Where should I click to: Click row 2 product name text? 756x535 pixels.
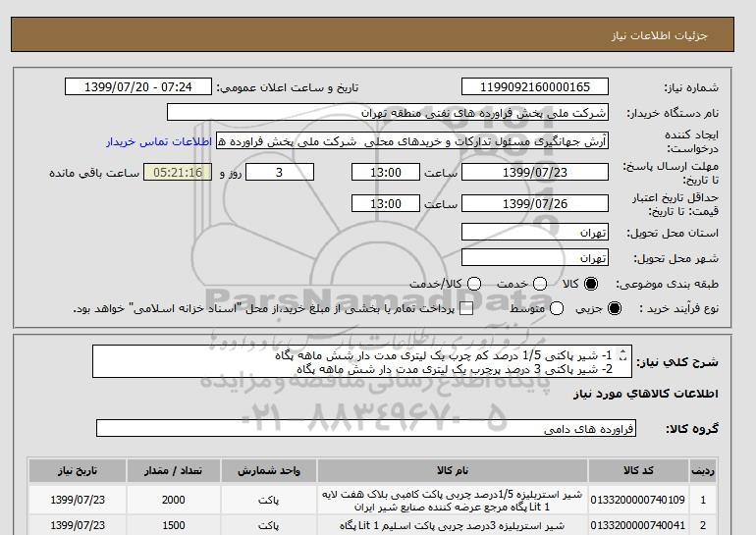coord(453,525)
